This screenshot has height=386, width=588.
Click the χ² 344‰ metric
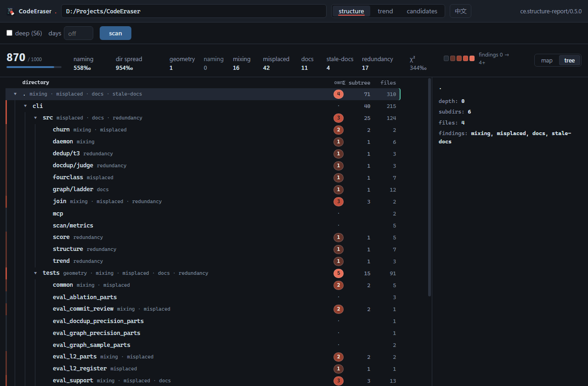(x=418, y=63)
